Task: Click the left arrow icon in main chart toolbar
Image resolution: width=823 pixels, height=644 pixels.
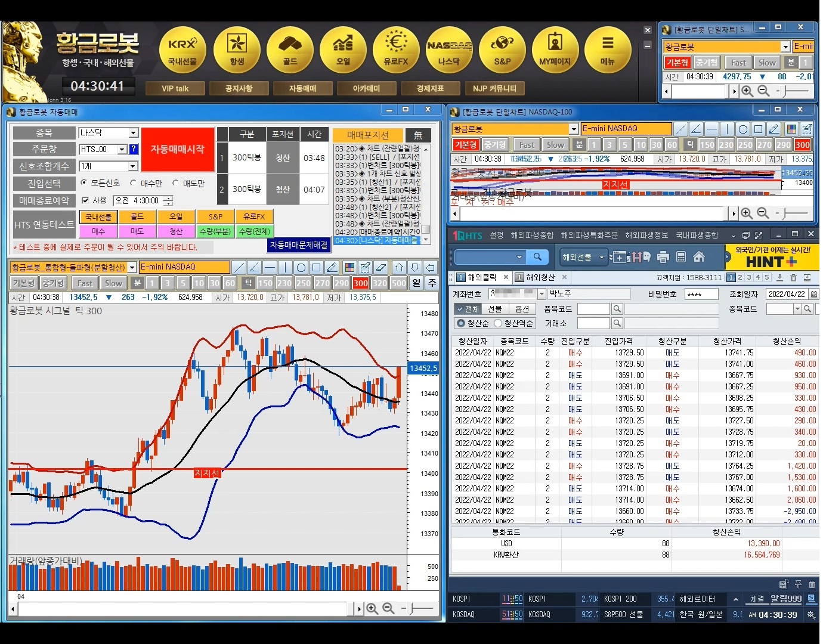Action: 430,267
